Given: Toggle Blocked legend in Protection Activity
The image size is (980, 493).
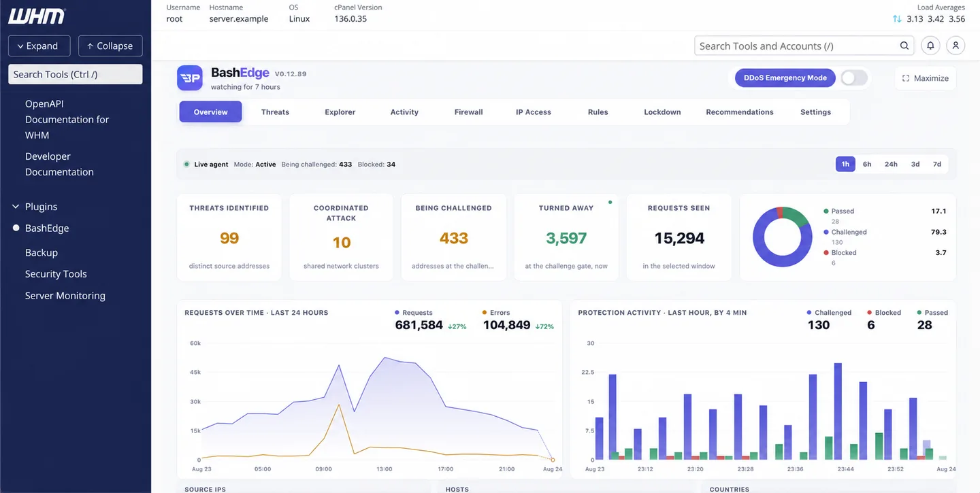Looking at the screenshot, I should 884,313.
